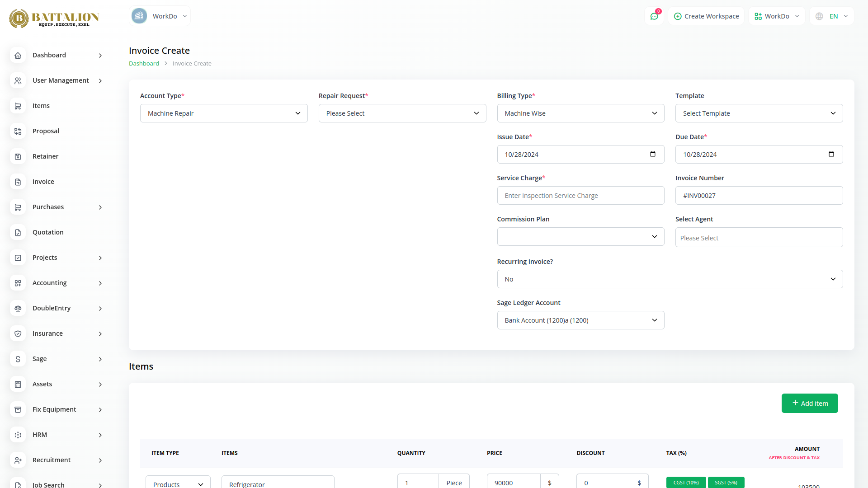Open Issue Date calendar picker icon
Screen dimensions: 868x488
652,154
